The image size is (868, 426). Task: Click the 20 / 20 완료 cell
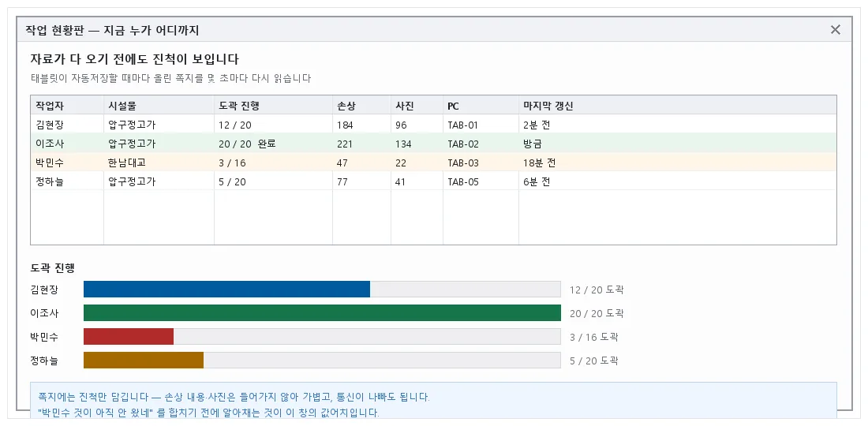tap(274, 144)
